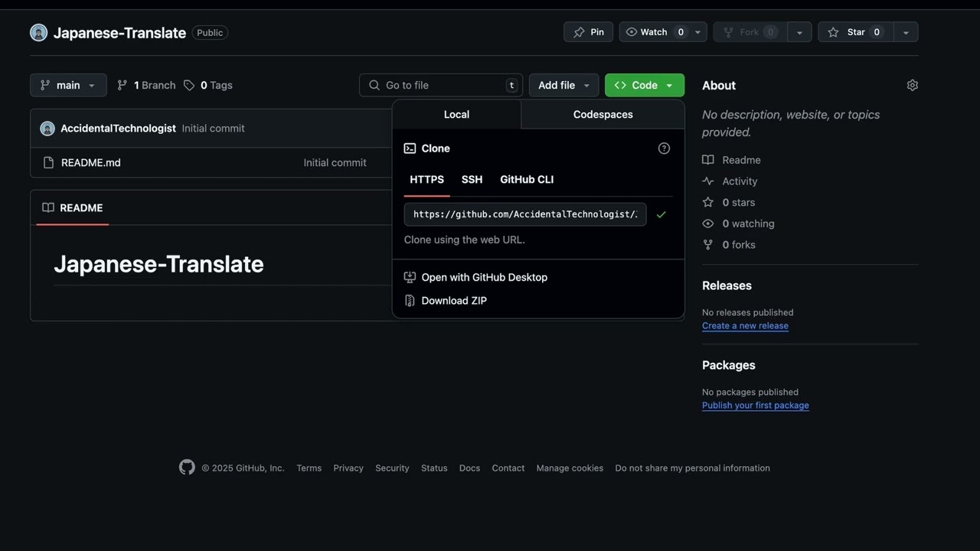Open repository settings gear in About
This screenshot has width=980, height=551.
point(912,85)
